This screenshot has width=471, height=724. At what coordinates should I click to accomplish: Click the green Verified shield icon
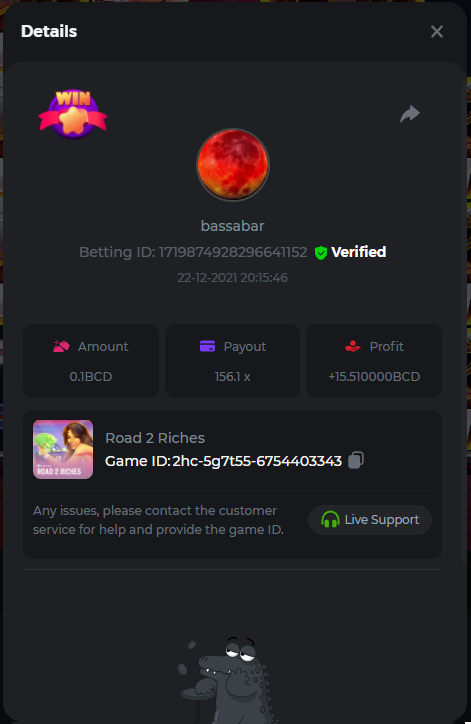[x=321, y=253]
